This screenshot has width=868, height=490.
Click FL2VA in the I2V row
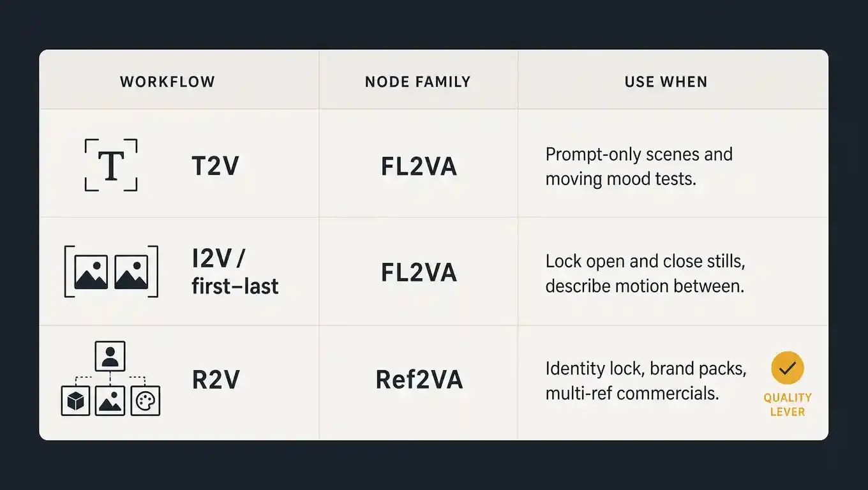coord(419,272)
